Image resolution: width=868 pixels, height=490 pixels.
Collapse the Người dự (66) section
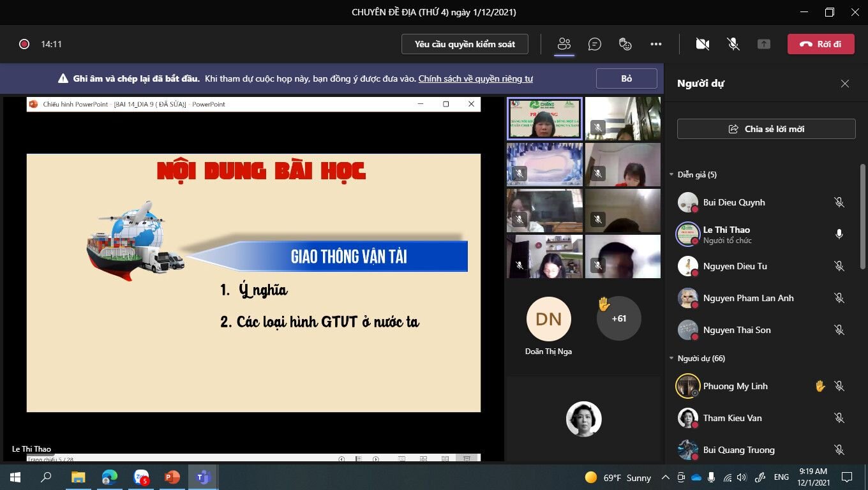click(671, 358)
